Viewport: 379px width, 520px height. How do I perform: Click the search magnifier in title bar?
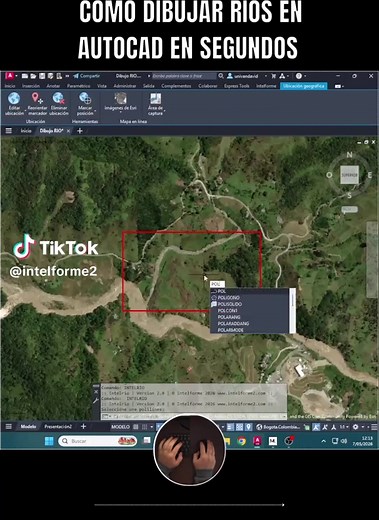point(221,76)
